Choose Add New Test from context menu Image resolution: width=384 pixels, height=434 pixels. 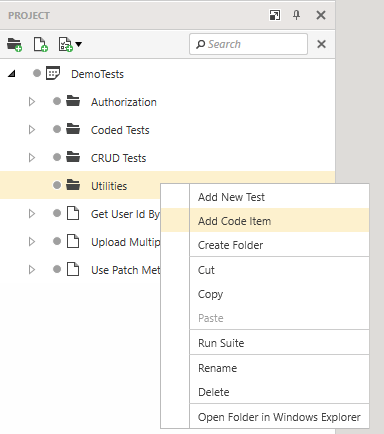click(265, 197)
